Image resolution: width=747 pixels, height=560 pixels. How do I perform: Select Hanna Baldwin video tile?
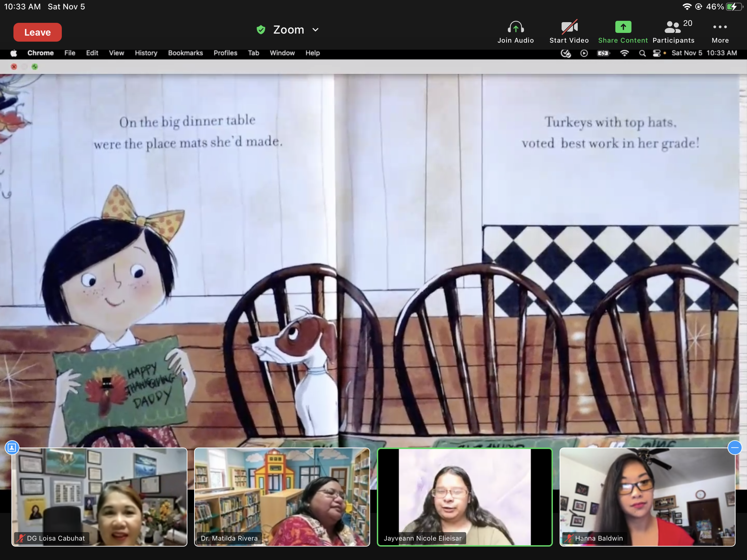coord(647,497)
